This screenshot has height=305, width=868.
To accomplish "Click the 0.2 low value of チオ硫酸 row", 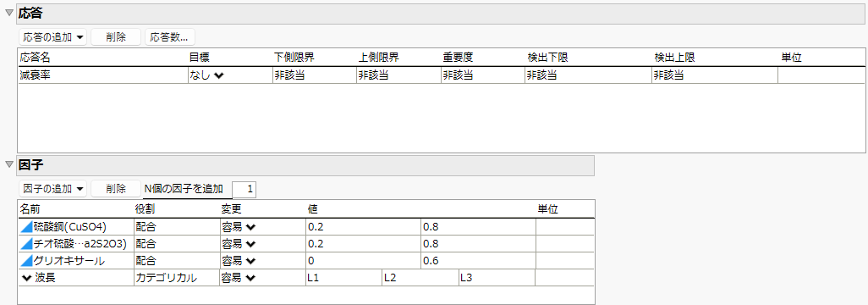I will (363, 244).
